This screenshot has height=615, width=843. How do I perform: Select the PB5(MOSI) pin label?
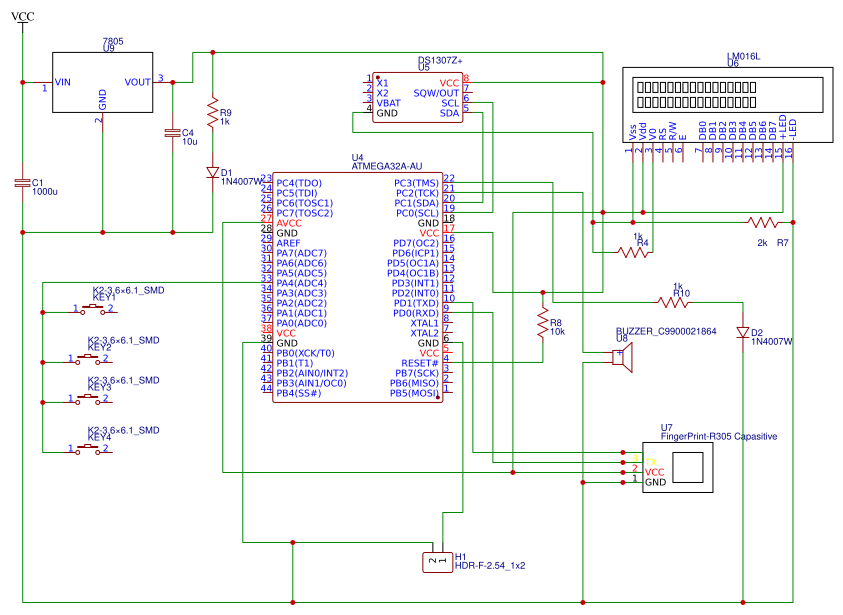(415, 393)
